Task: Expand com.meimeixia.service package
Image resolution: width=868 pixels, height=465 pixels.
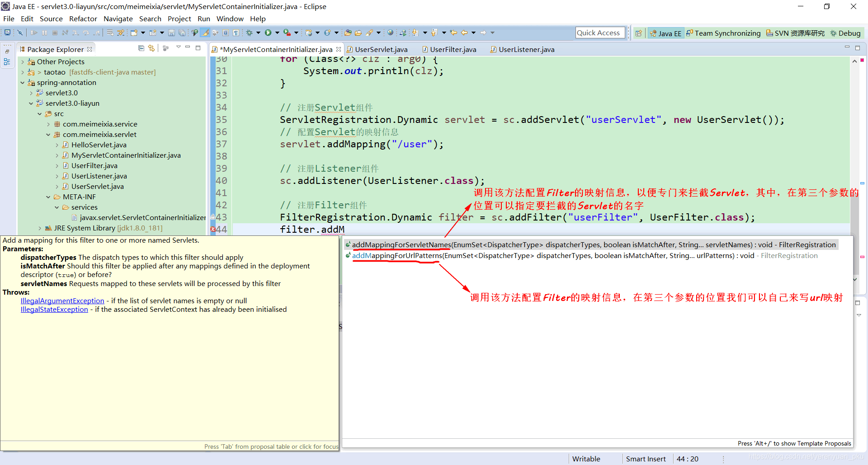Action: tap(48, 124)
